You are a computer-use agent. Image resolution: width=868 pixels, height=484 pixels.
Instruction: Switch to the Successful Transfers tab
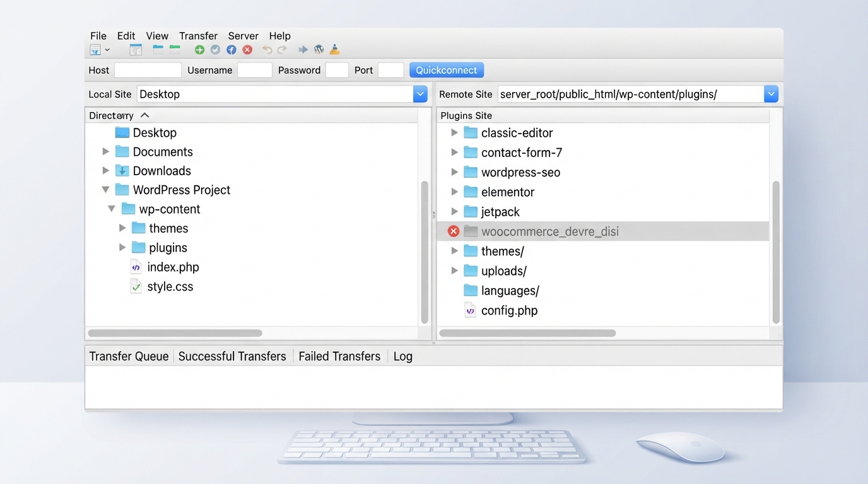pos(232,356)
